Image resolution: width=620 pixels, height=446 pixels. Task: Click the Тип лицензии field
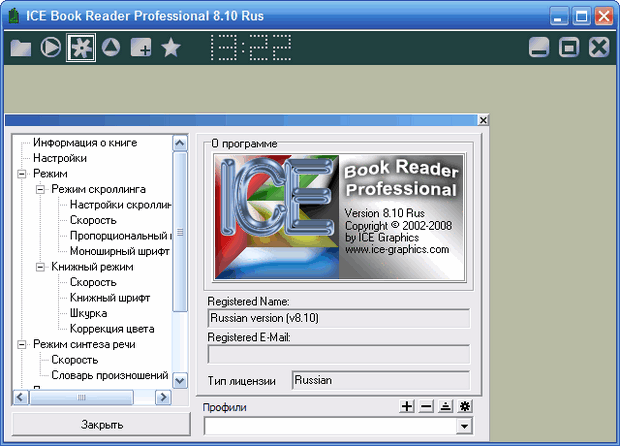click(x=381, y=380)
